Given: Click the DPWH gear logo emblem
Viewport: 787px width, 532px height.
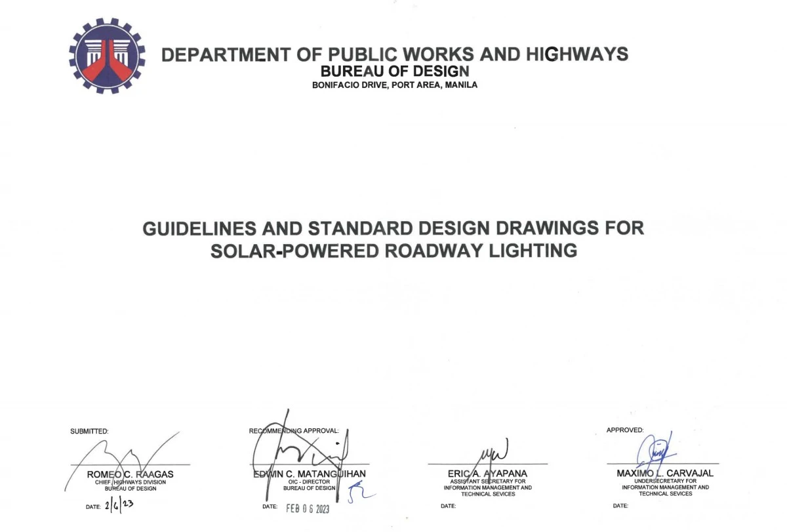Looking at the screenshot, I should point(107,56).
